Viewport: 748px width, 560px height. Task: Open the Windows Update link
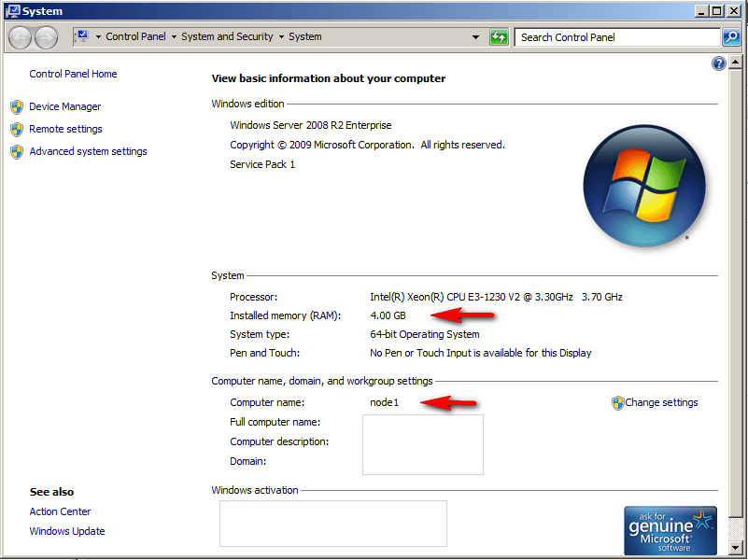[67, 531]
